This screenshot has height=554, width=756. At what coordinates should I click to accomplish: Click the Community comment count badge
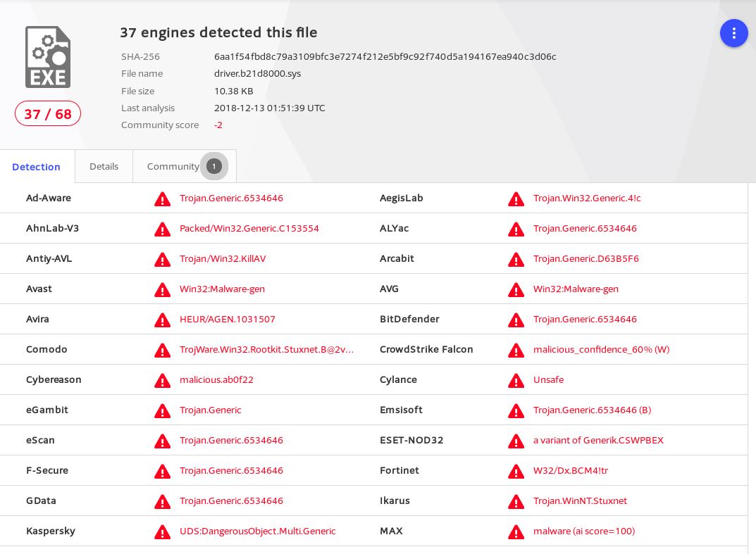click(x=214, y=166)
